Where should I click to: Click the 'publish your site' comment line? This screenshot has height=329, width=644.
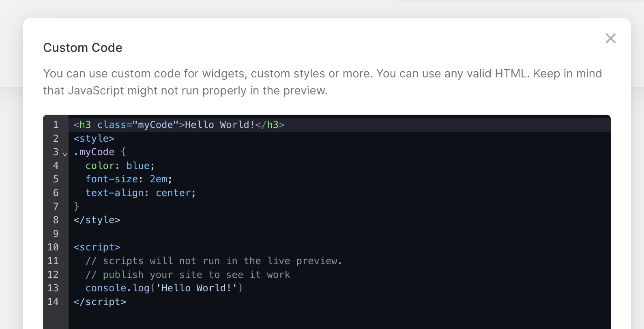[x=188, y=275]
